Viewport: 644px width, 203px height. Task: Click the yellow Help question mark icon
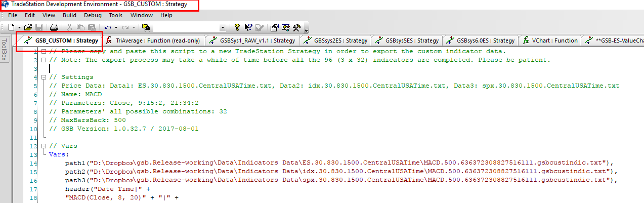point(237,27)
